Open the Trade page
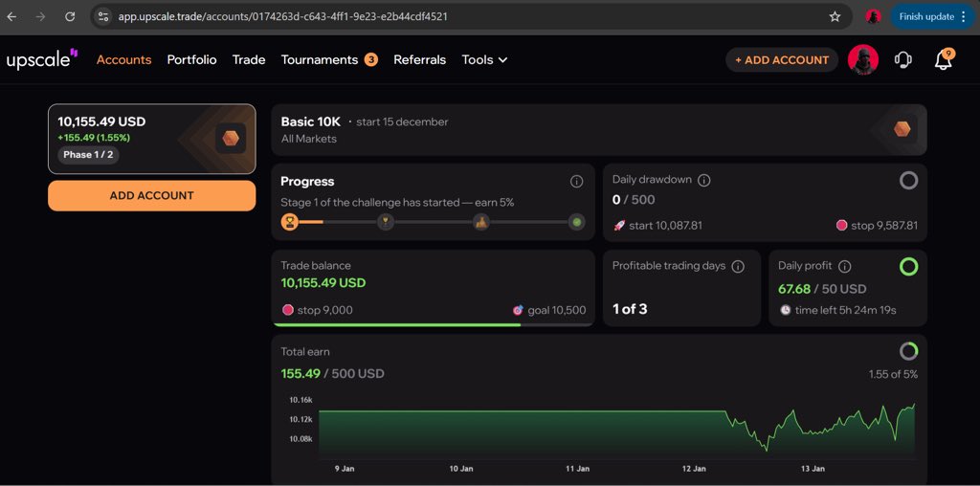980x486 pixels. tap(249, 60)
